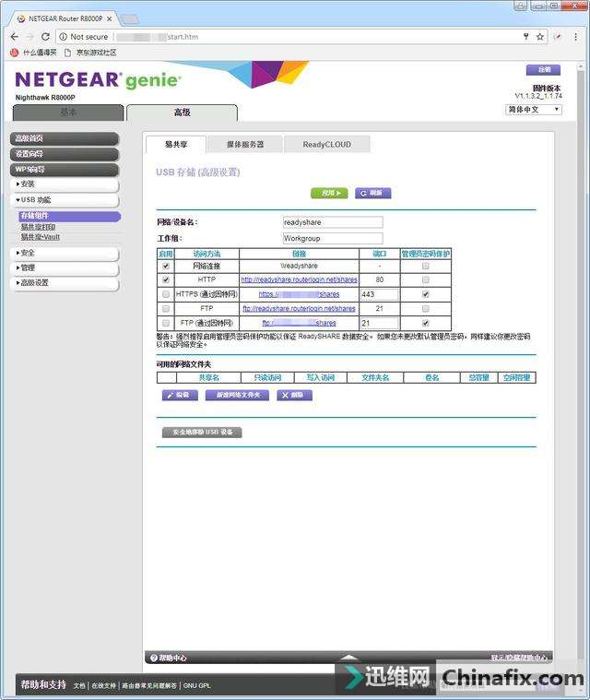Toggle password protection for 网络连接 row
The height and width of the screenshot is (700, 590).
pyautogui.click(x=426, y=266)
